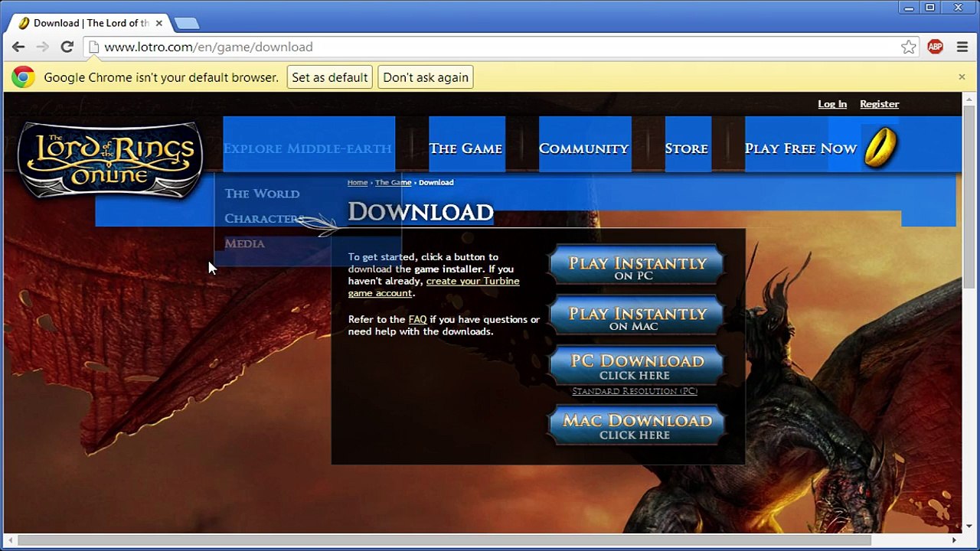Click the gold ring icon
Viewport: 980px width, 551px height.
click(x=880, y=147)
